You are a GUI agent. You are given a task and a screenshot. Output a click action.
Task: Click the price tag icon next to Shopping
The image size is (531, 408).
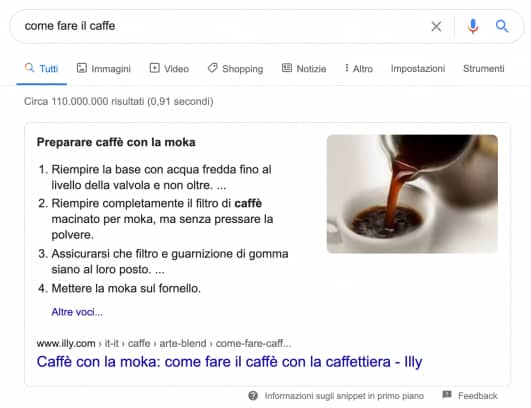(213, 68)
